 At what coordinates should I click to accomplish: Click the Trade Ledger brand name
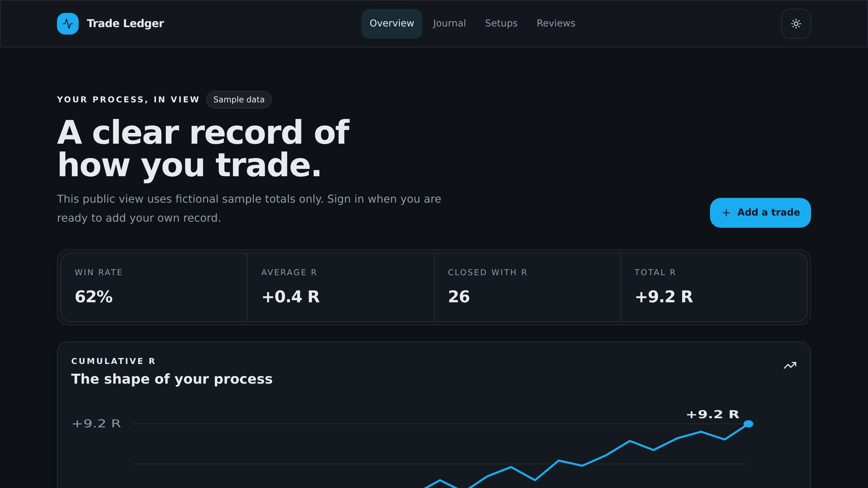(x=125, y=23)
